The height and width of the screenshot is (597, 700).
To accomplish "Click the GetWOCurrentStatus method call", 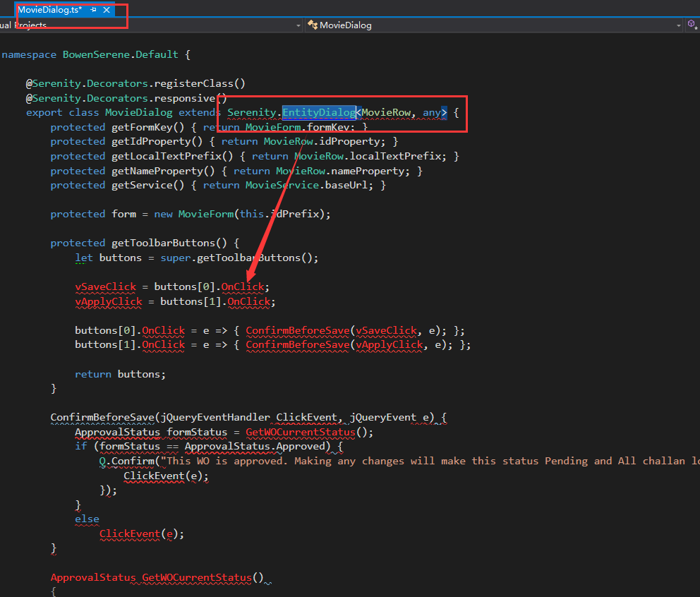I will (x=300, y=432).
